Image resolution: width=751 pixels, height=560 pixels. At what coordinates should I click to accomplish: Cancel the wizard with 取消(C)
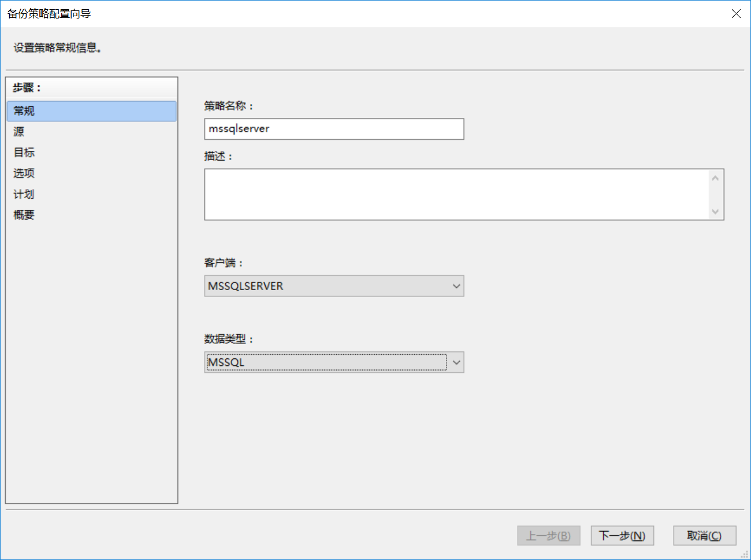tap(704, 536)
